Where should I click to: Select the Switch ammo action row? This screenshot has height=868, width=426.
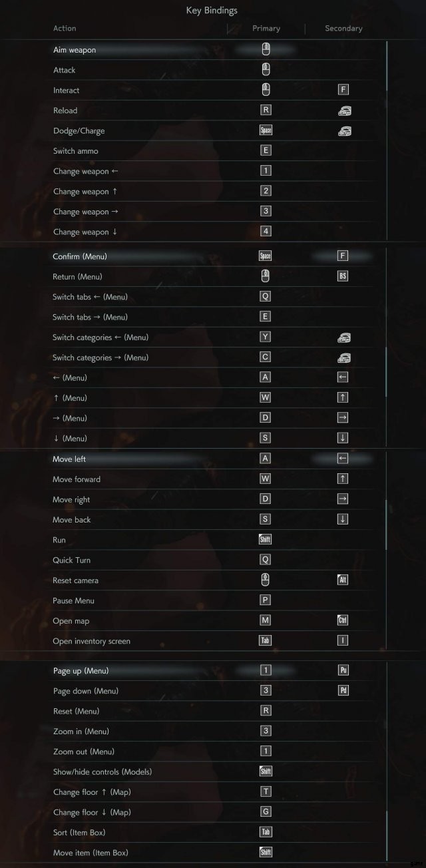76,151
